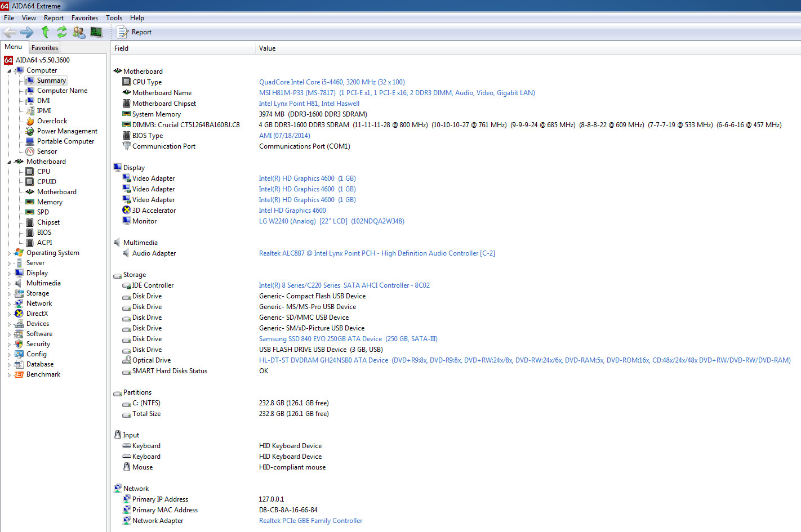Click the green up-level arrow icon
The width and height of the screenshot is (801, 532).
point(45,32)
